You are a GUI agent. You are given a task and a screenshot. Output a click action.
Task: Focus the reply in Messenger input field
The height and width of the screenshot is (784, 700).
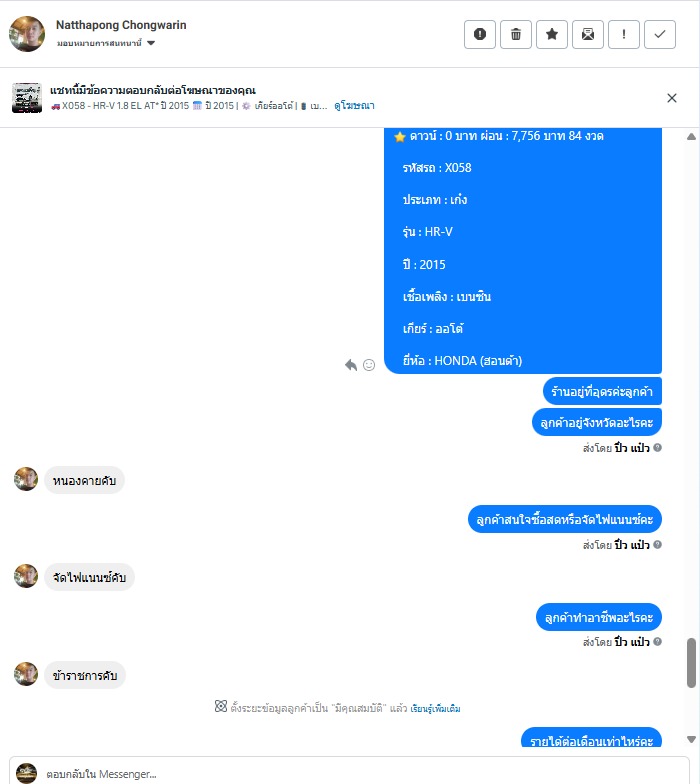click(349, 773)
